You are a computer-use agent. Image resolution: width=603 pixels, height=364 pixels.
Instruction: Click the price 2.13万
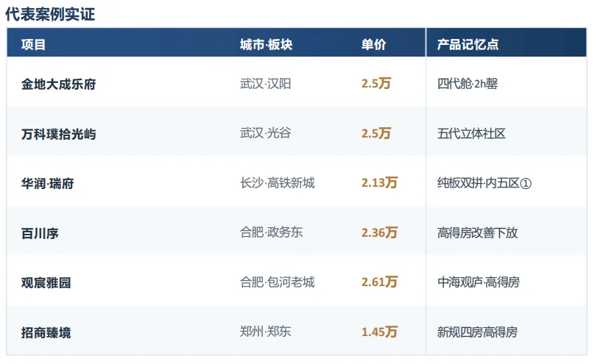(379, 182)
